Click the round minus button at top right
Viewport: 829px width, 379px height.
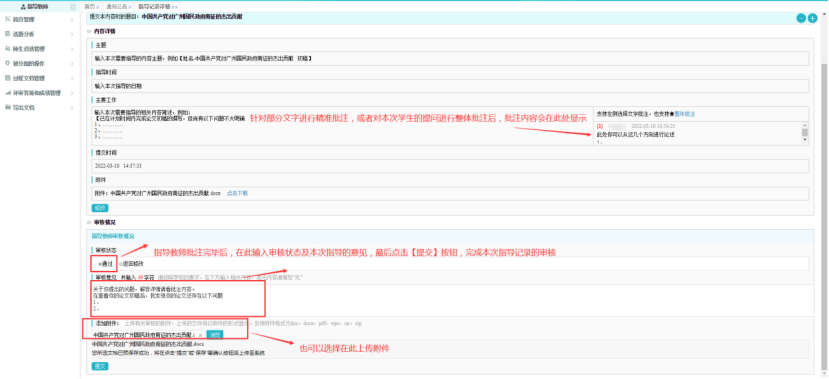802,19
